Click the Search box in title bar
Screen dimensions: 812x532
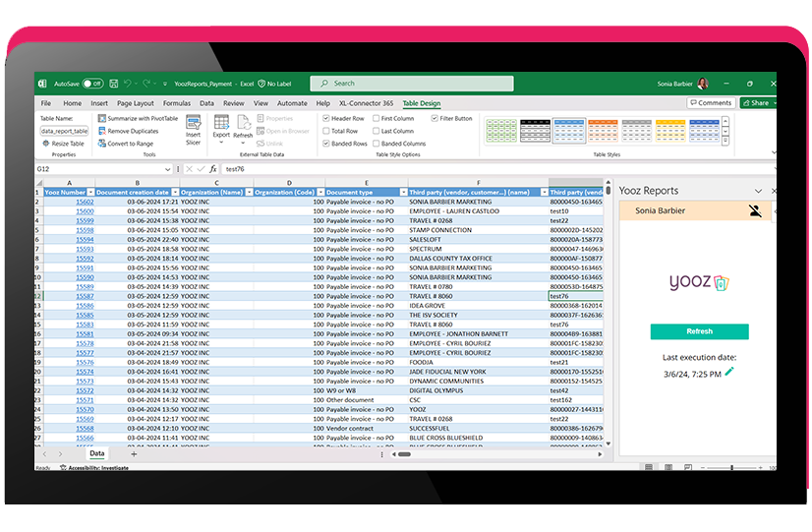click(x=412, y=84)
